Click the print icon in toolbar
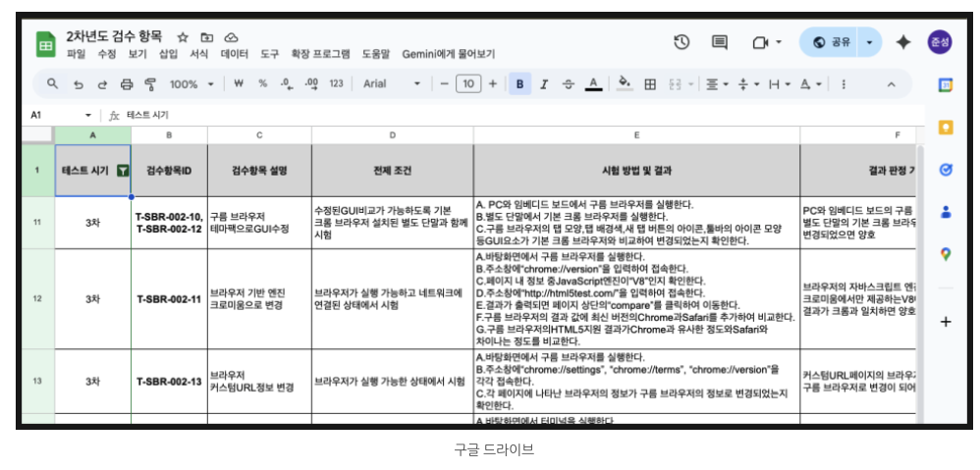The image size is (980, 470). point(126,84)
